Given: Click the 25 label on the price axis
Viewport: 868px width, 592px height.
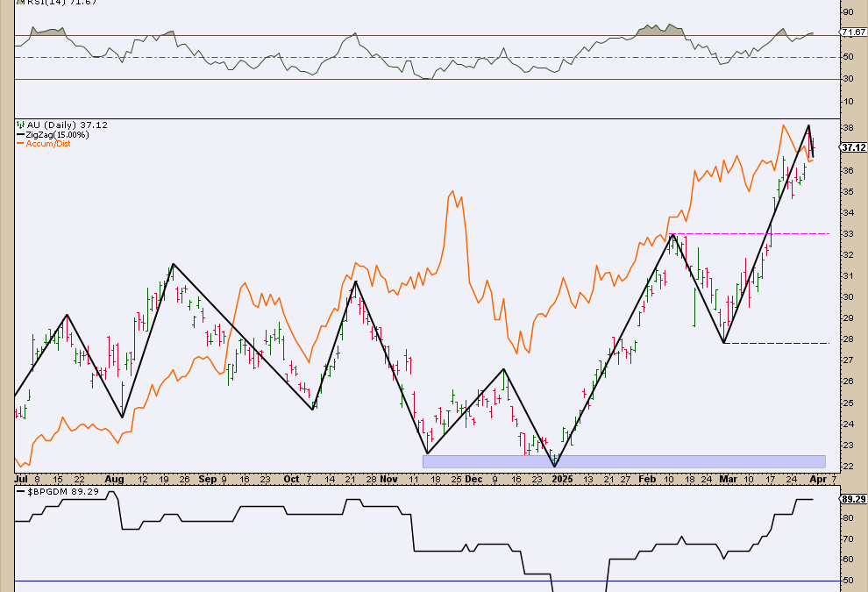Looking at the screenshot, I should (x=848, y=403).
